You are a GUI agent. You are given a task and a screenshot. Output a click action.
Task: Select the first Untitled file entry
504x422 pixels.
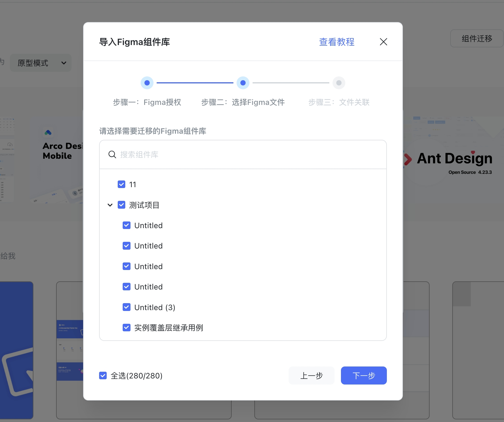[x=126, y=225]
